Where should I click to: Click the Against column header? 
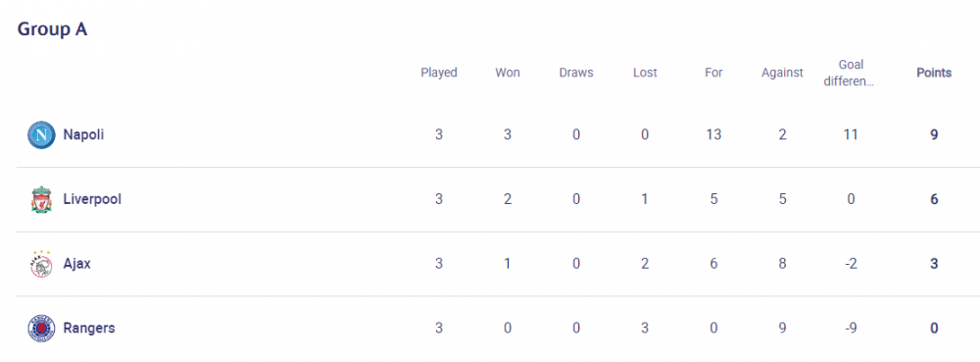(x=782, y=73)
